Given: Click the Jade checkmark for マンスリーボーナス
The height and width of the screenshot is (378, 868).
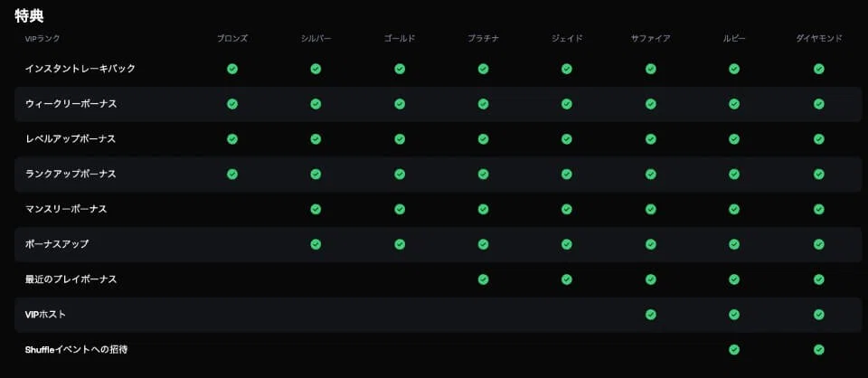Looking at the screenshot, I should pos(567,209).
